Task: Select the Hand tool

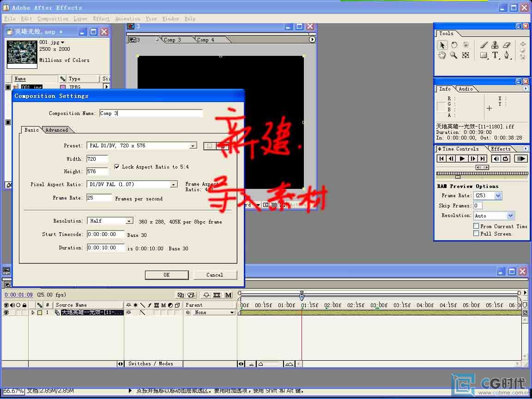Action: [442, 55]
